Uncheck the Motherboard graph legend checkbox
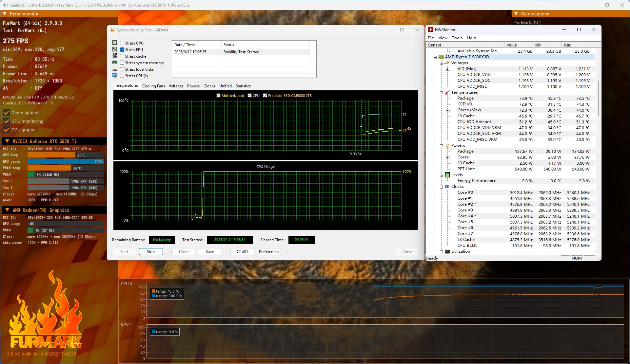 [218, 96]
